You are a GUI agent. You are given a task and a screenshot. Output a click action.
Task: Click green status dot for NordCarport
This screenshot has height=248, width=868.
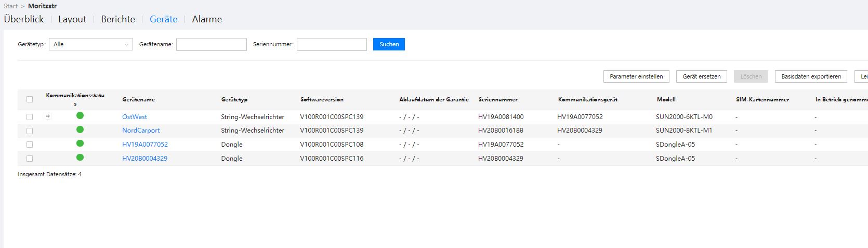click(x=80, y=130)
